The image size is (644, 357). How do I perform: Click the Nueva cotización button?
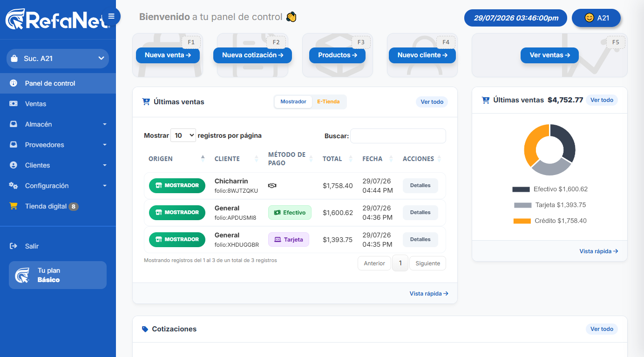[252, 55]
